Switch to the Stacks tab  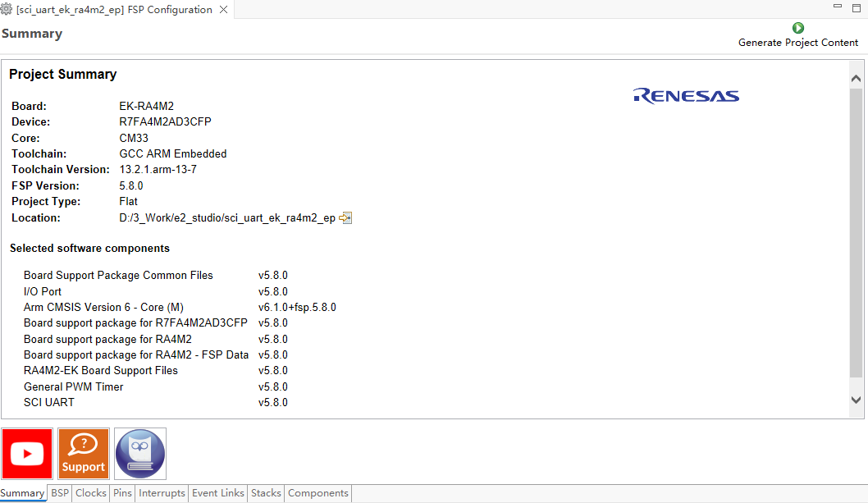[266, 493]
